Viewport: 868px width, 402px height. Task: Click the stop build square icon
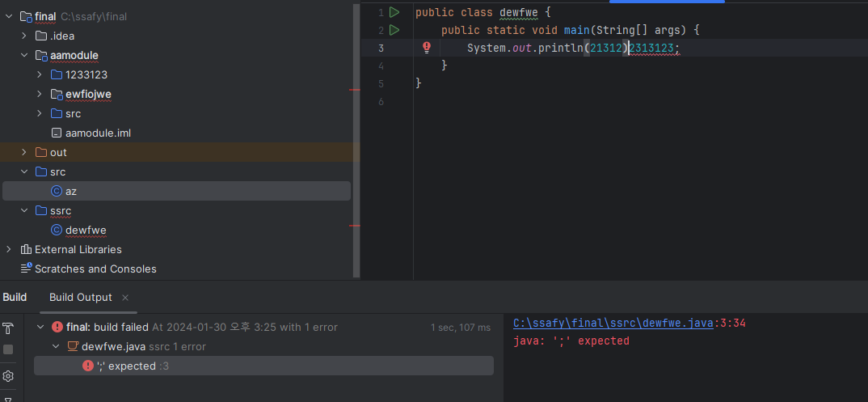(x=8, y=349)
